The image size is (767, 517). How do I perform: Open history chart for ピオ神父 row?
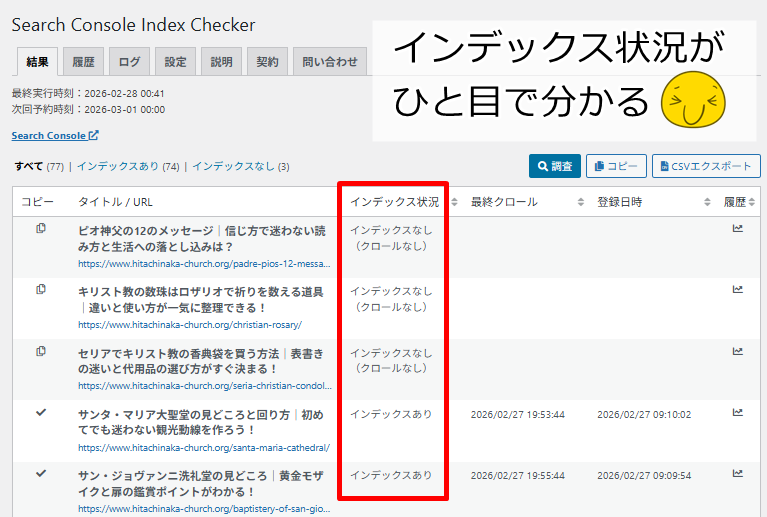click(737, 229)
